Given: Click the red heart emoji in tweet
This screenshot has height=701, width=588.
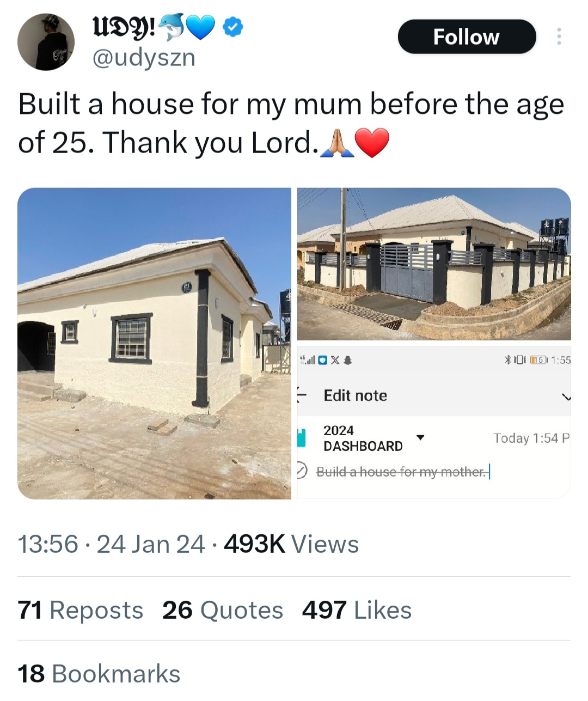Looking at the screenshot, I should (x=372, y=143).
